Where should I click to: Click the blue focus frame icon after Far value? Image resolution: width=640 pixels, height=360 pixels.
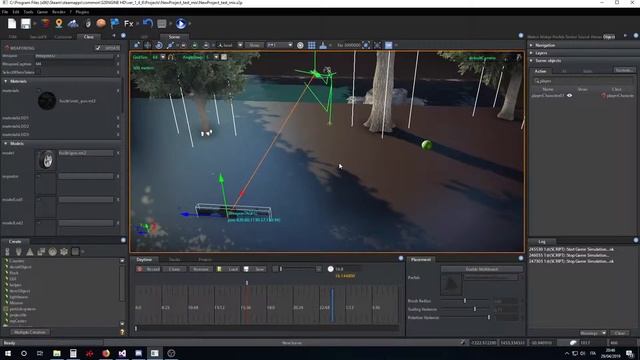pos(366,45)
